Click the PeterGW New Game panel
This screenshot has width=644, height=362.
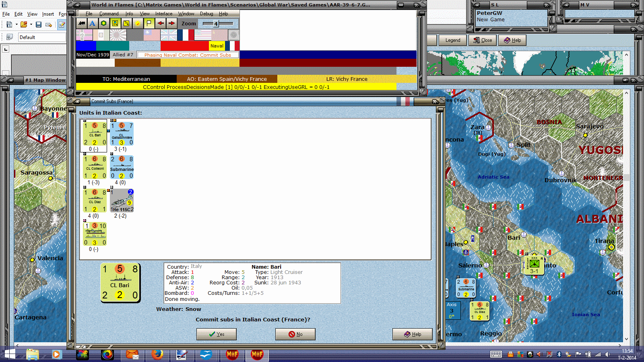point(511,18)
